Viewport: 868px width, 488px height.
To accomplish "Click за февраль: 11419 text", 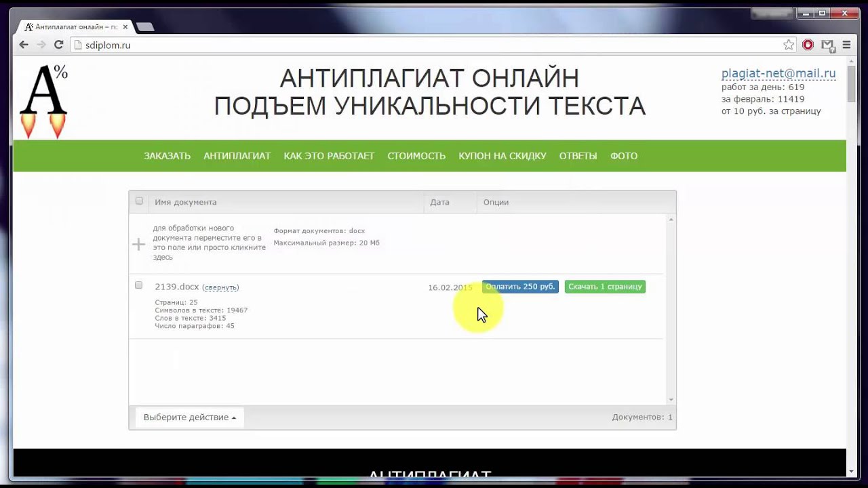I will [763, 99].
